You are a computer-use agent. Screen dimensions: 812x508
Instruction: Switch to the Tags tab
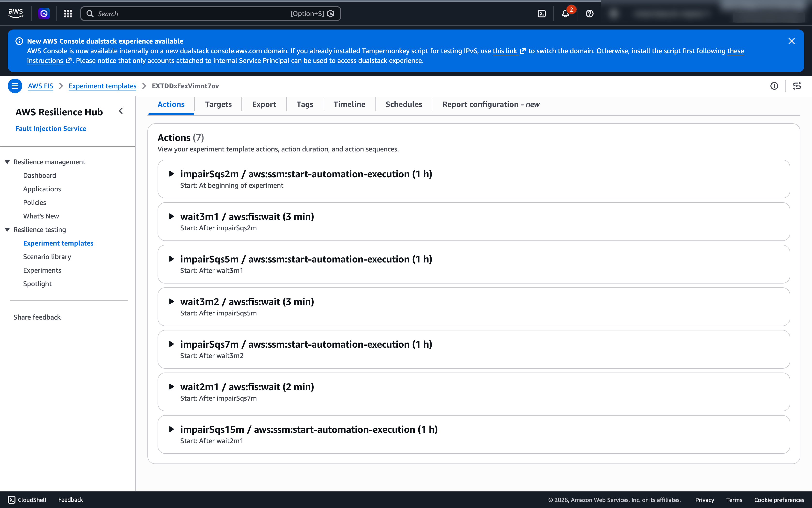pyautogui.click(x=305, y=105)
